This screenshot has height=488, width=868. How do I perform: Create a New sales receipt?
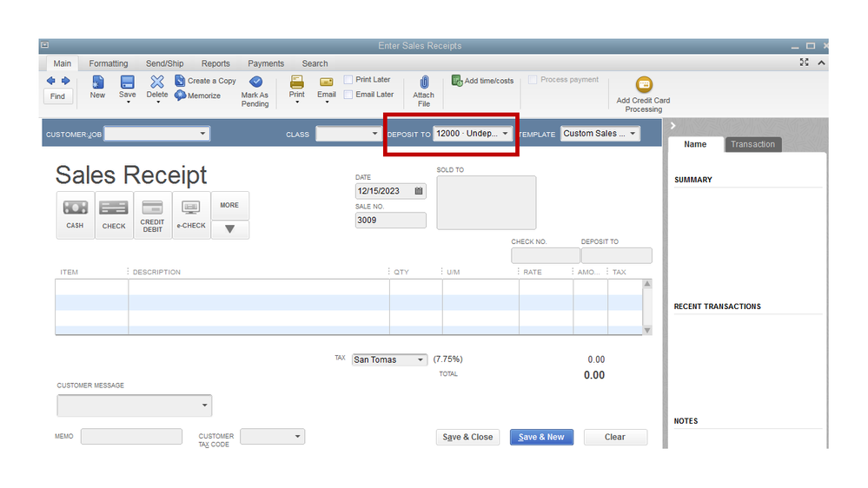click(97, 88)
